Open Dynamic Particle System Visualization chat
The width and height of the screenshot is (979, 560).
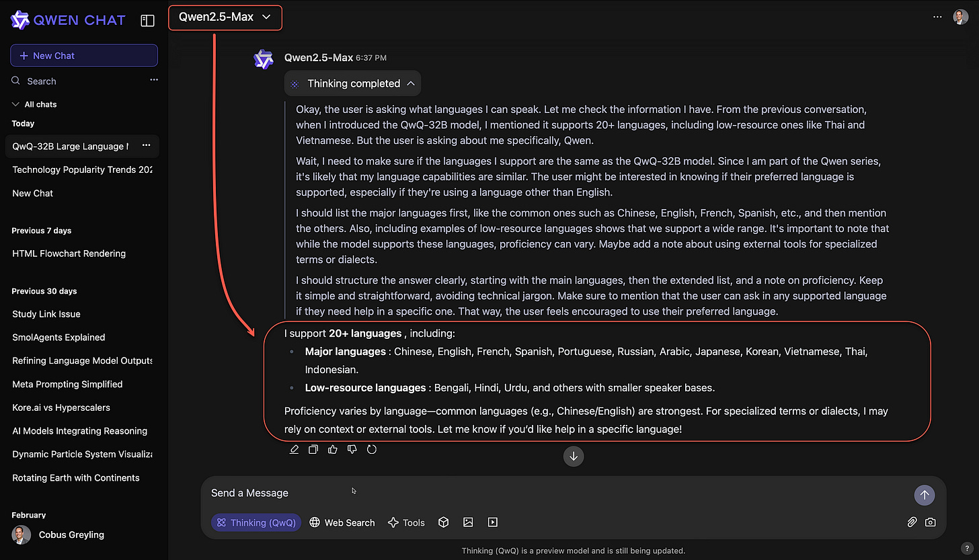coord(82,454)
